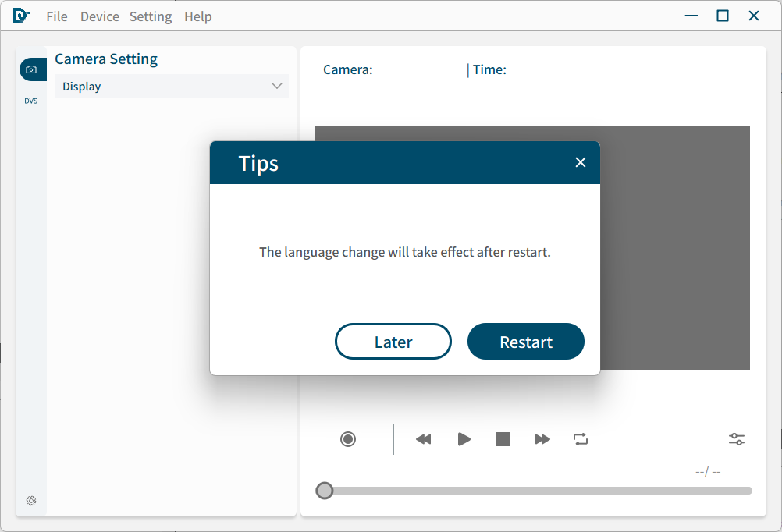Click the camera icon in left sidebar
Viewport: 782px width, 532px height.
pyautogui.click(x=31, y=69)
